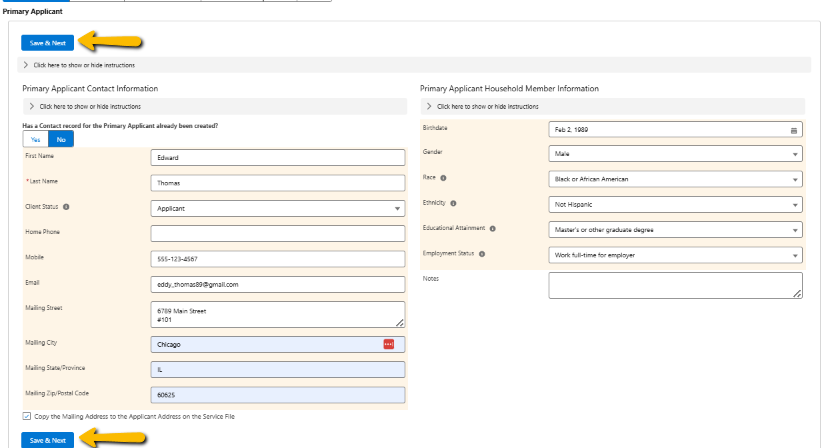
Task: Click the Client Status info icon
Action: pyautogui.click(x=66, y=207)
